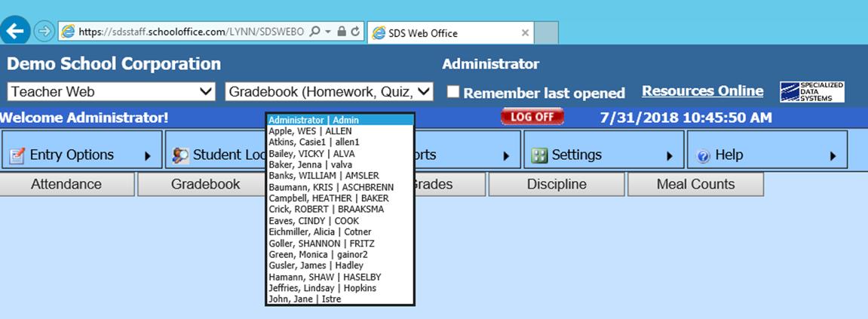Screen dimensions: 868x319
Task: Click the refresh icon in address bar
Action: pyautogui.click(x=355, y=32)
